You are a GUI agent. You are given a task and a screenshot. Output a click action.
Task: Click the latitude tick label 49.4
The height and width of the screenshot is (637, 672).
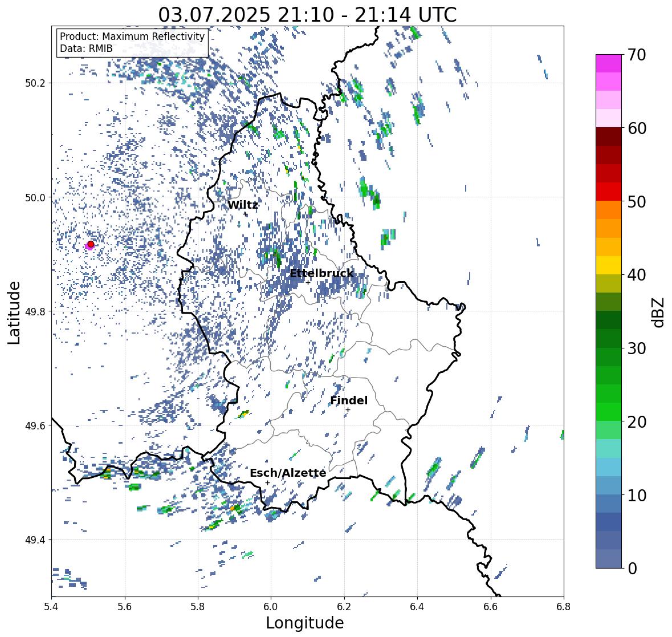tap(35, 540)
